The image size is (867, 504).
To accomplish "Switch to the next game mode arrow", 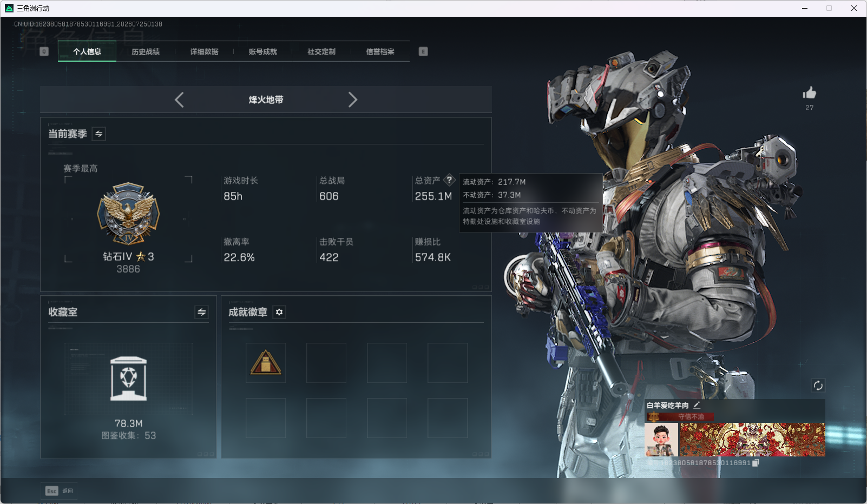I will coord(353,100).
